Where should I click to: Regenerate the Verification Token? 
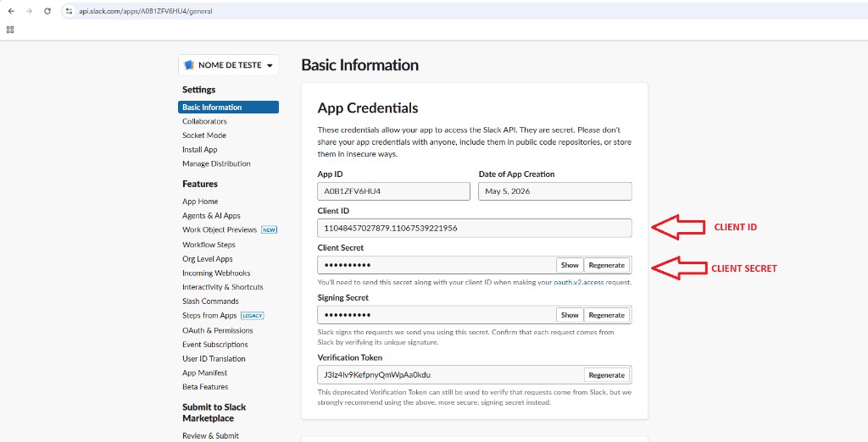pyautogui.click(x=607, y=374)
